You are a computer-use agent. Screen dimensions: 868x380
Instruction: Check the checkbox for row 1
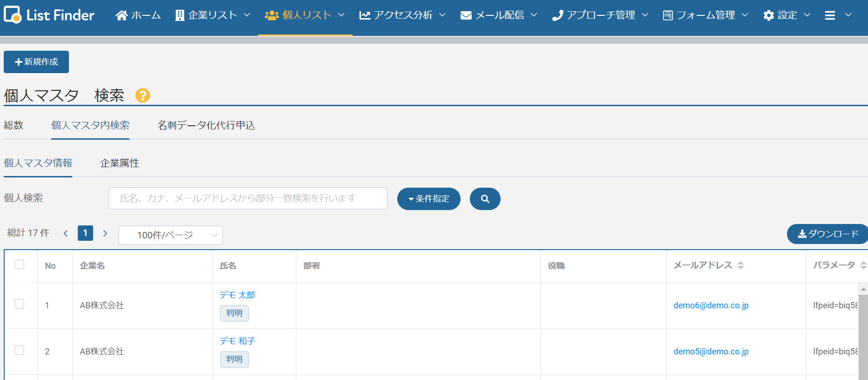20,304
